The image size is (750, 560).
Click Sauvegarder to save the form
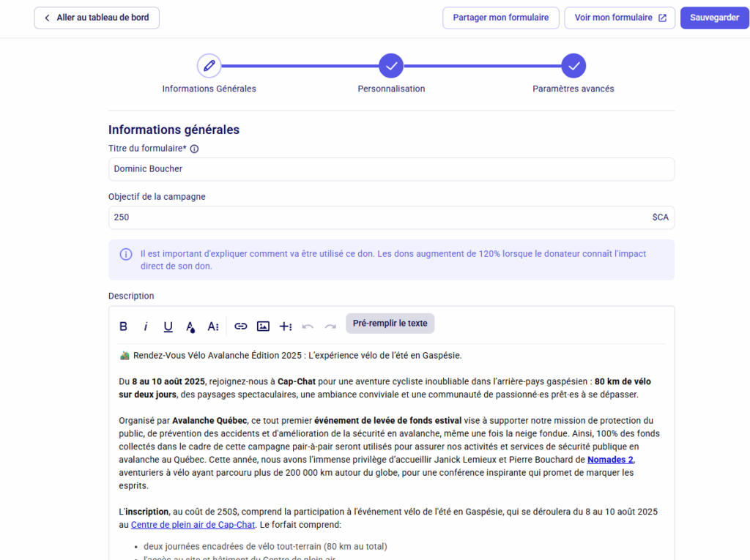[714, 18]
